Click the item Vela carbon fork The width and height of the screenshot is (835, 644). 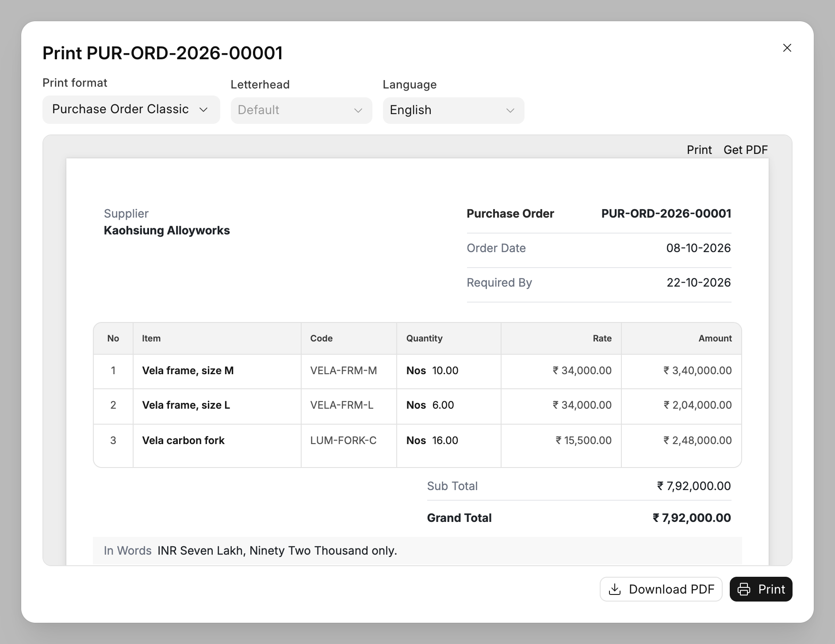(183, 441)
